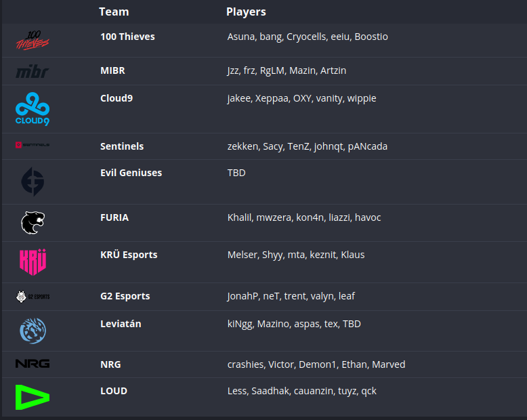This screenshot has width=527, height=420.
Task: Click the NRG logo
Action: [33, 364]
